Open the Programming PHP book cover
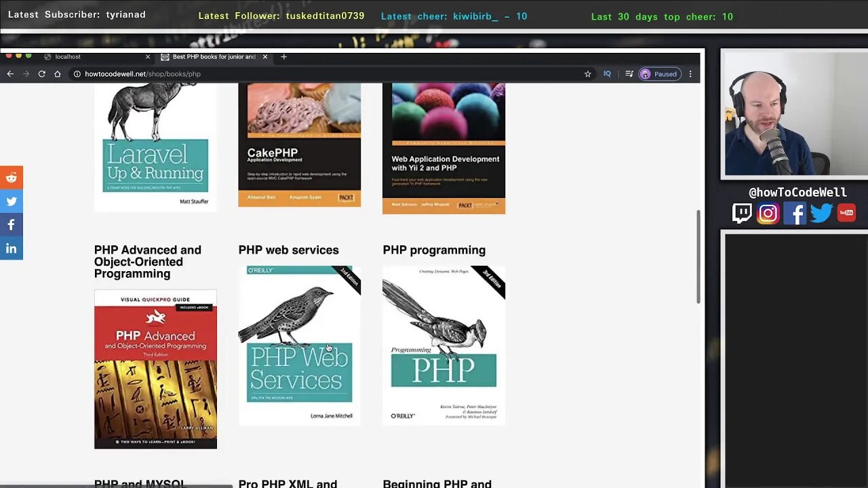This screenshot has height=488, width=868. tap(443, 346)
